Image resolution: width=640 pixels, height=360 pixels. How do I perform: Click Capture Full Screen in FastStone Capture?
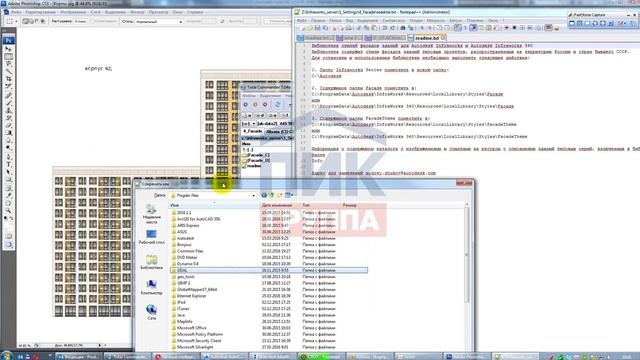(603, 23)
